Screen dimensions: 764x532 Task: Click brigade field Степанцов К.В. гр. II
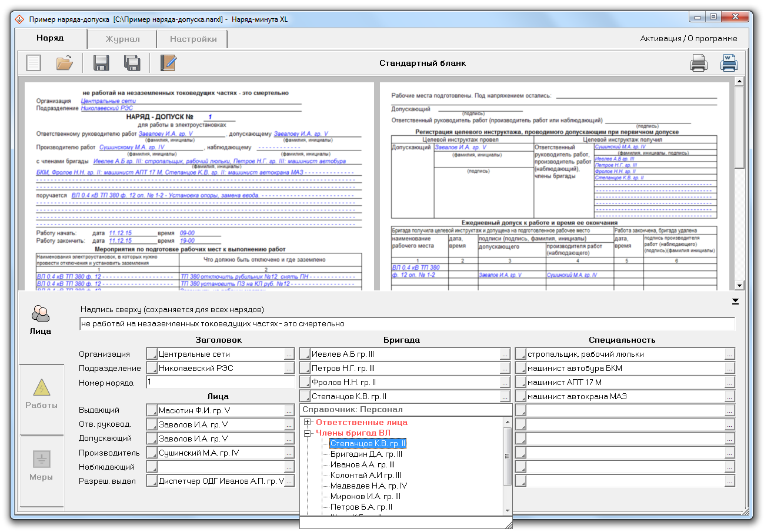[405, 397]
